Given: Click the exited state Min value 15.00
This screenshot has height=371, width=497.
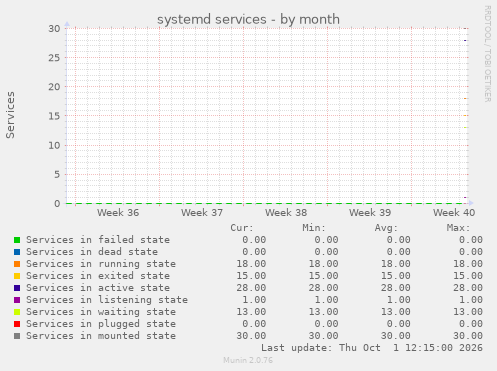Looking at the screenshot, I should coord(323,276).
